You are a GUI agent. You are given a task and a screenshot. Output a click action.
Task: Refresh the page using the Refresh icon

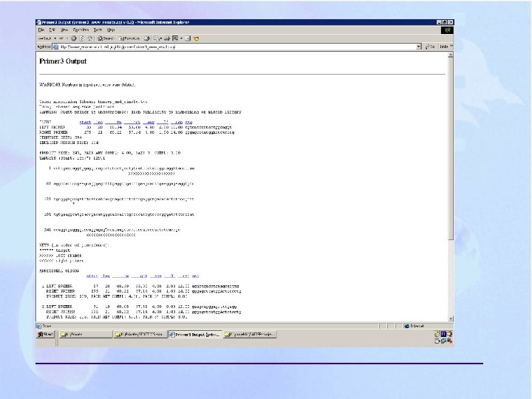(x=81, y=38)
